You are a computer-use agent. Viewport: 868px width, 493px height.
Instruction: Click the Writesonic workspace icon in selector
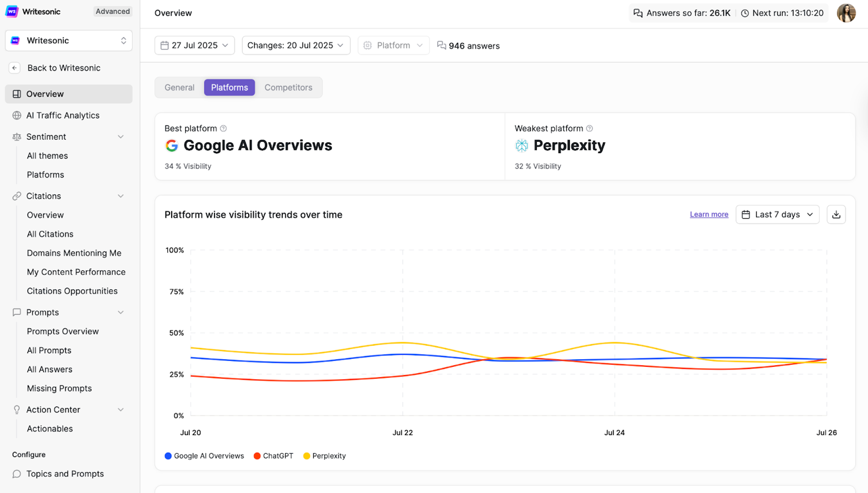15,41
